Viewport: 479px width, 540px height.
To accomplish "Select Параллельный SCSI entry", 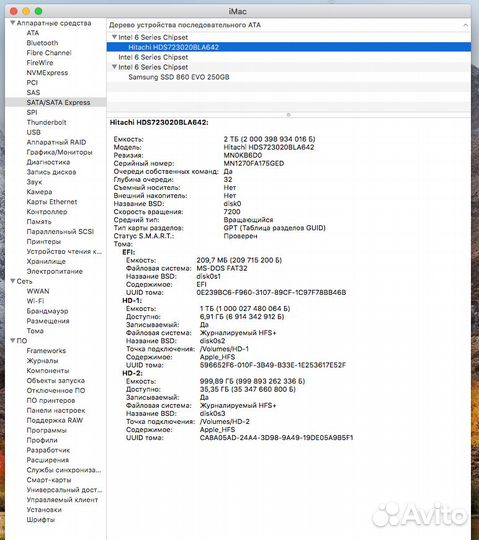I will pyautogui.click(x=60, y=231).
